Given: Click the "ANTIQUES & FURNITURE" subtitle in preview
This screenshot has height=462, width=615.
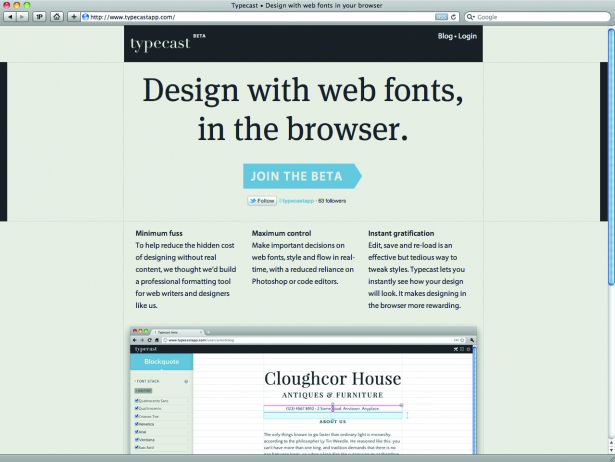Looking at the screenshot, I should click(x=333, y=395).
